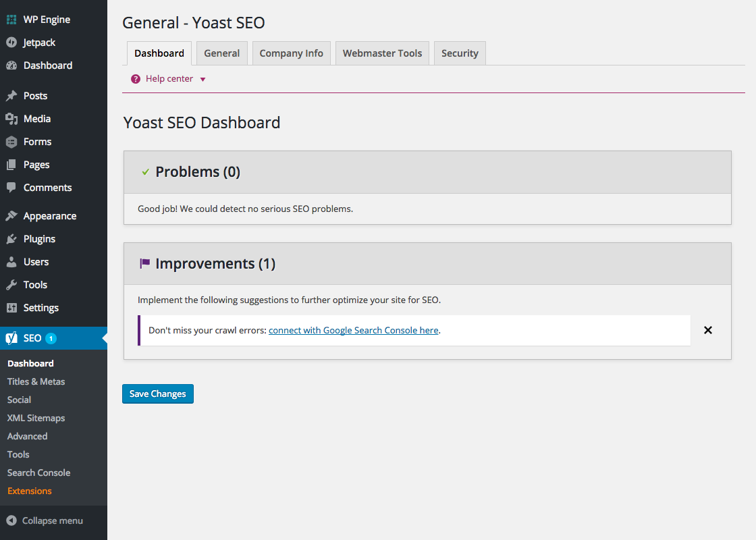Click the Yoast SEO Dashboard heading
This screenshot has width=756, height=540.
point(202,122)
